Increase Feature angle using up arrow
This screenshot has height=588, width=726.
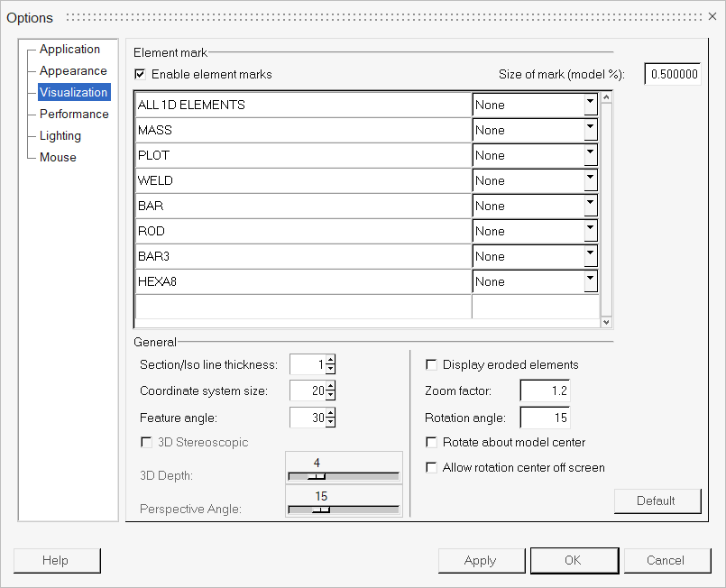coord(331,413)
